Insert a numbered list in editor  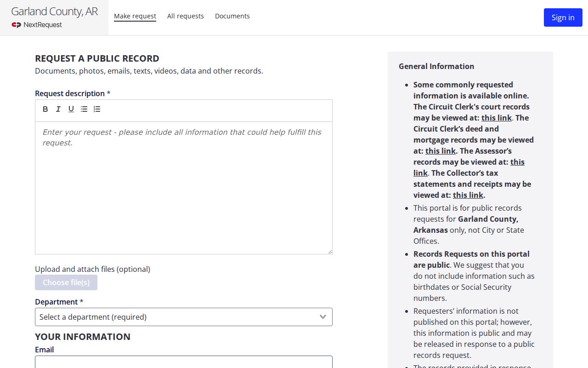pos(97,109)
